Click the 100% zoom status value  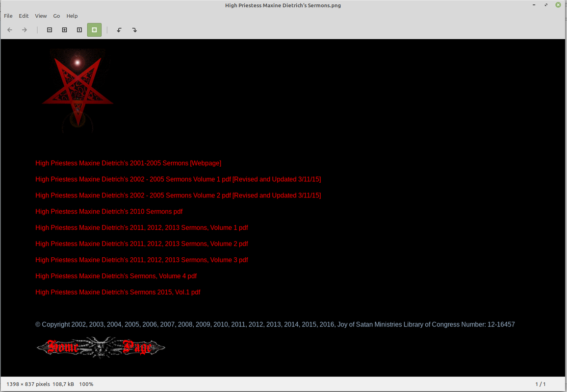86,384
